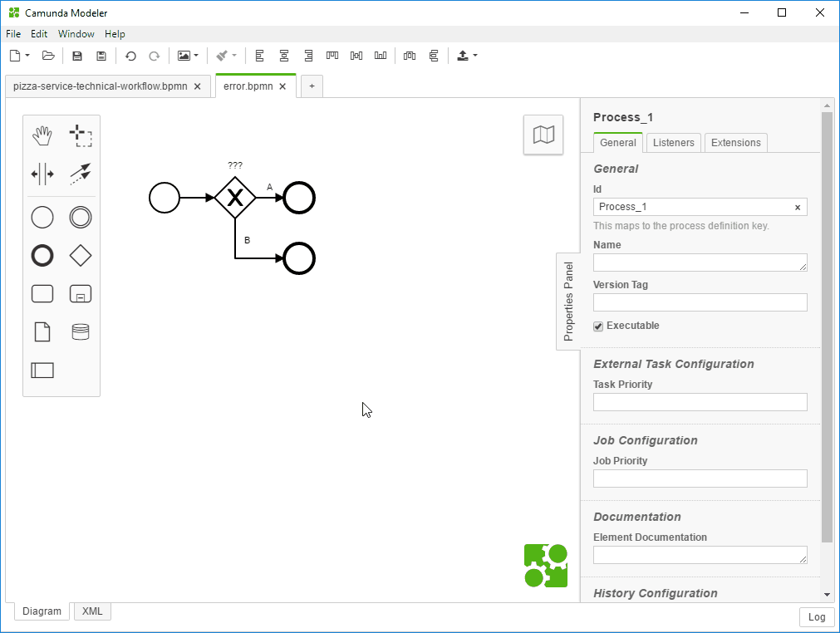Uncheck the Executable checkbox

598,326
